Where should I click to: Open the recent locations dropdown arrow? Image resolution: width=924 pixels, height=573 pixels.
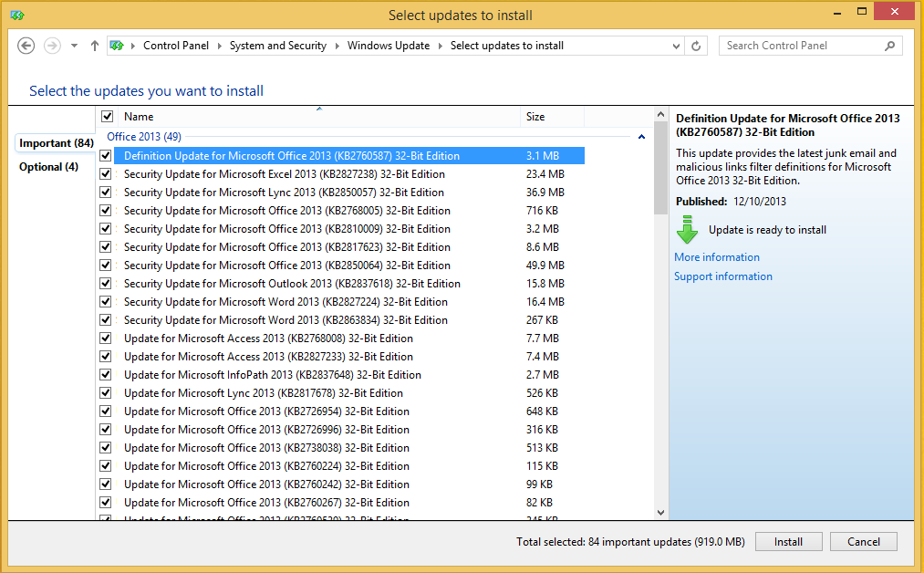coord(74,46)
